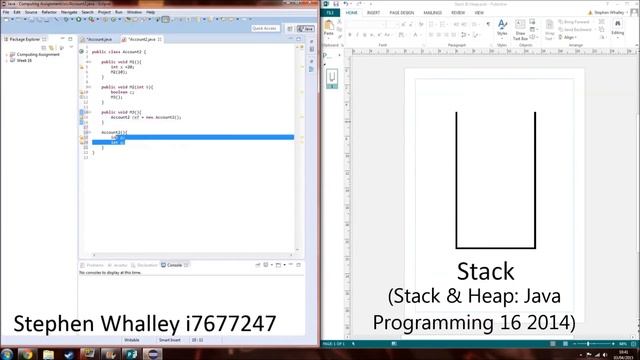640x360 pixels.
Task: Open the FILE tab in Publisher
Action: click(330, 13)
